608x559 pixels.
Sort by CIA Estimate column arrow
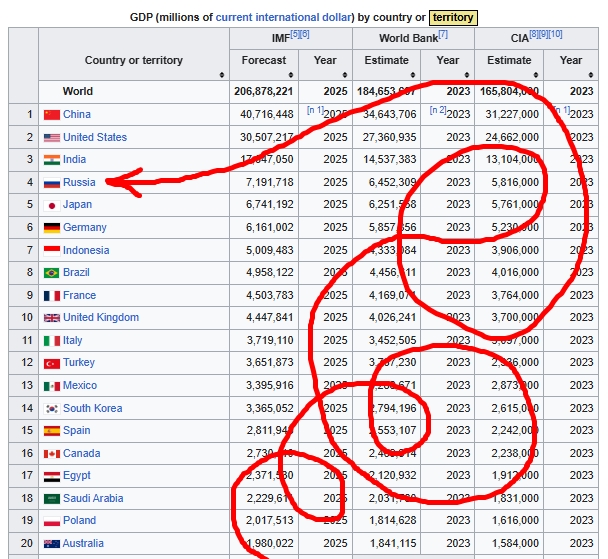coord(535,74)
